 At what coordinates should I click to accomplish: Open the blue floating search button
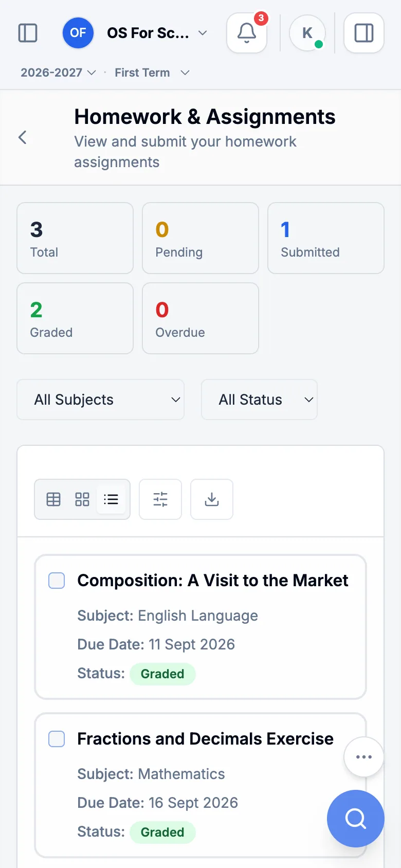[356, 819]
